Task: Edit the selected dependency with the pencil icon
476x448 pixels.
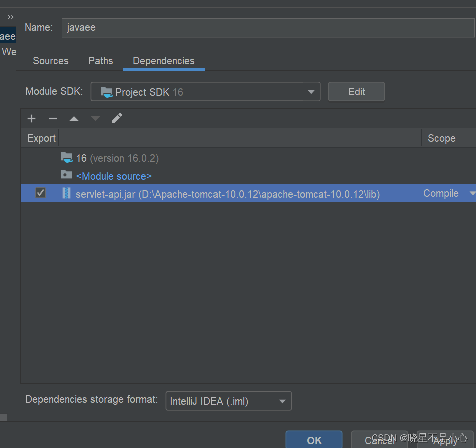Action: (x=117, y=118)
